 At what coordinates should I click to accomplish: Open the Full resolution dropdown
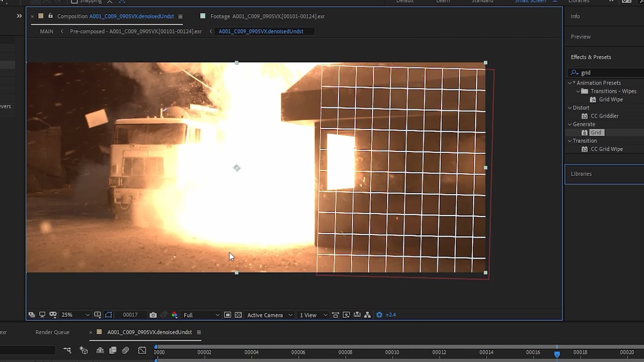click(x=201, y=315)
